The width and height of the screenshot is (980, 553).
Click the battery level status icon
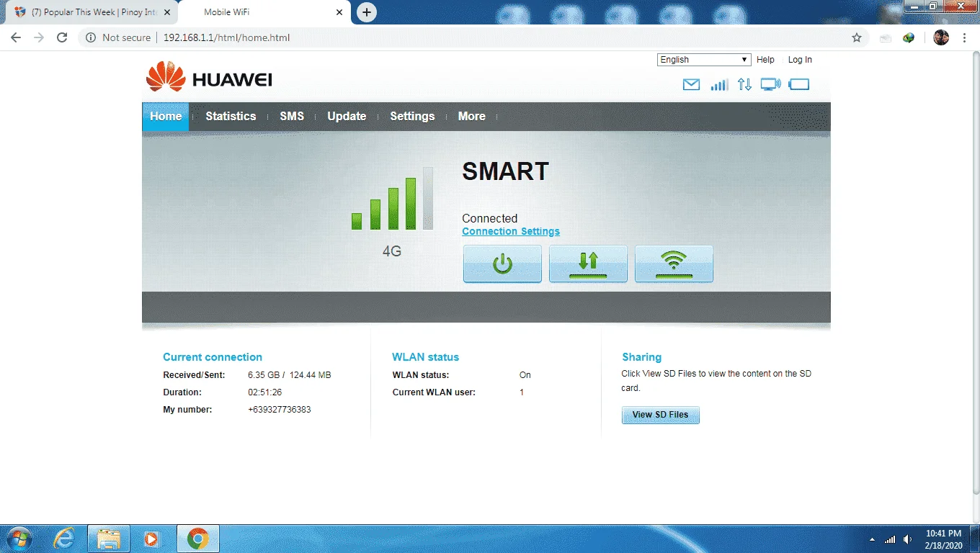click(x=799, y=84)
